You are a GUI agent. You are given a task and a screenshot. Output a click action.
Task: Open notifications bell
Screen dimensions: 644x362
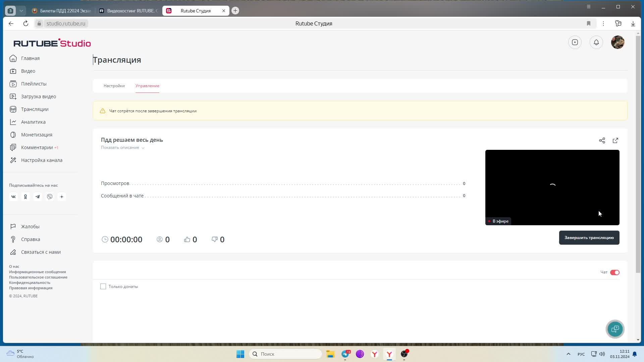click(596, 42)
